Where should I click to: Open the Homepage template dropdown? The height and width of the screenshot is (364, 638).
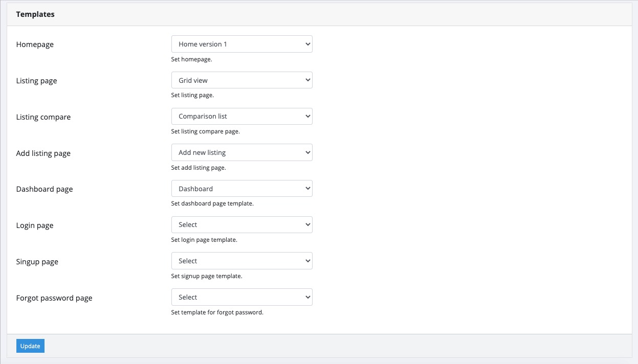(241, 44)
